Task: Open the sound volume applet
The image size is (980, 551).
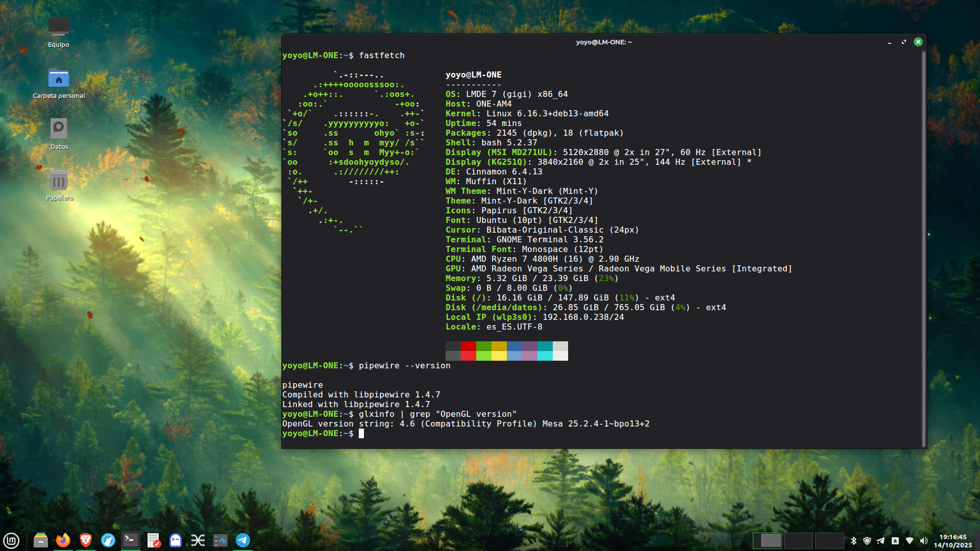Action: pos(924,541)
